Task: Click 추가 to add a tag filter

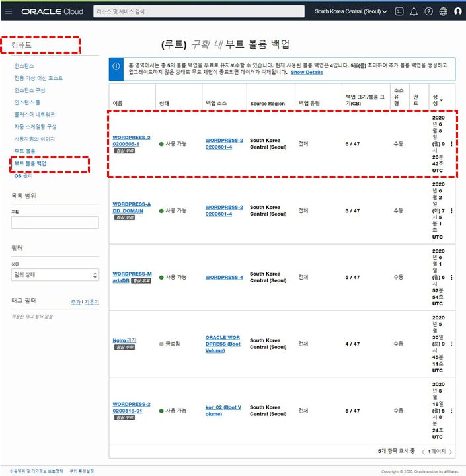Action: [75, 302]
